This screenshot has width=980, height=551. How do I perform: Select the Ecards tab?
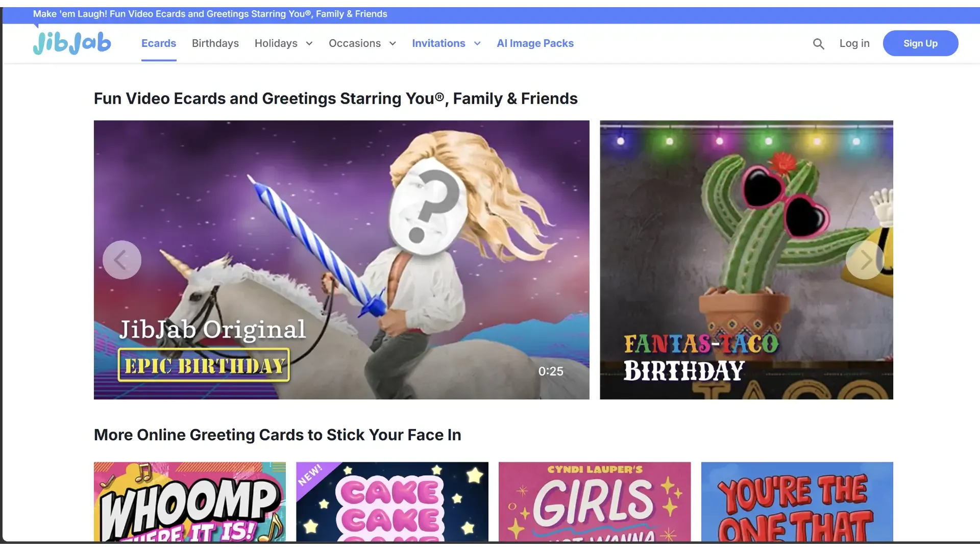159,43
